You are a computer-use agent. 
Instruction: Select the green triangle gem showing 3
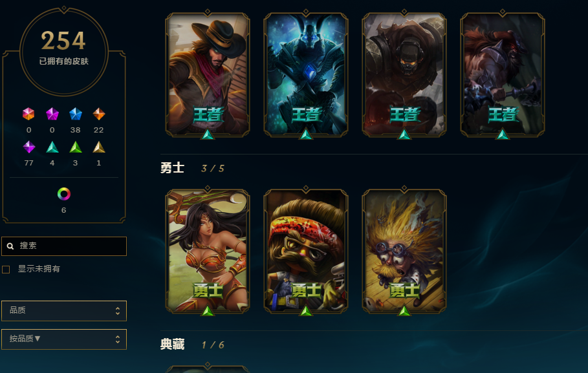(x=76, y=147)
